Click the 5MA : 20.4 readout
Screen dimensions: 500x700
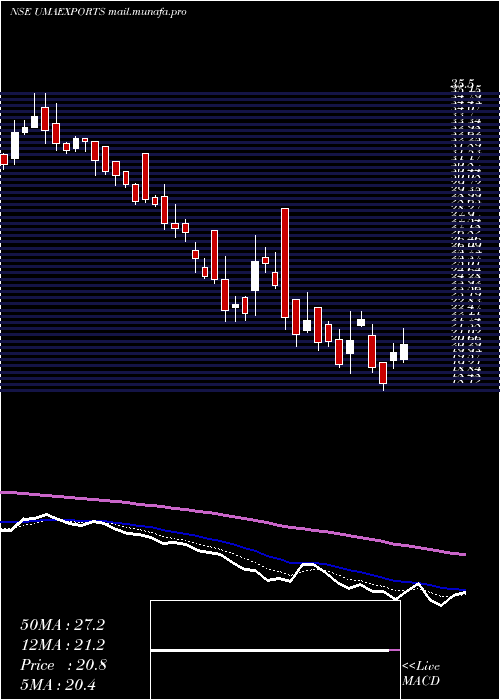pyautogui.click(x=58, y=685)
